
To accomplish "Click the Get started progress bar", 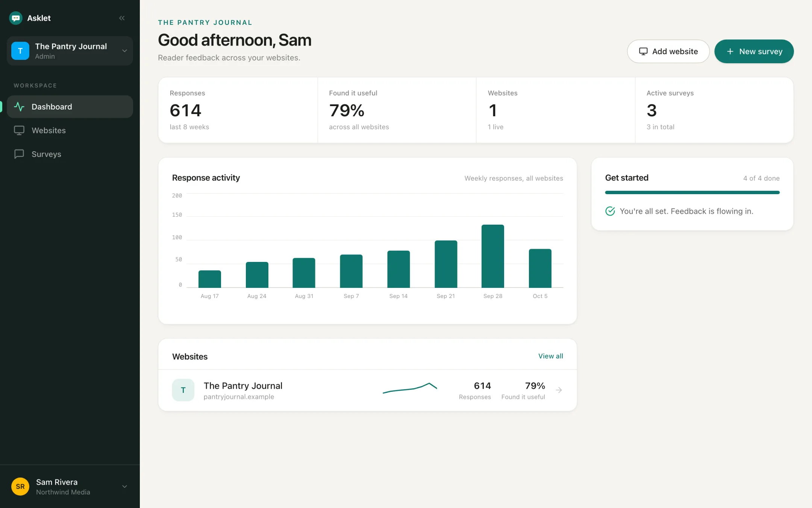I will (692, 193).
